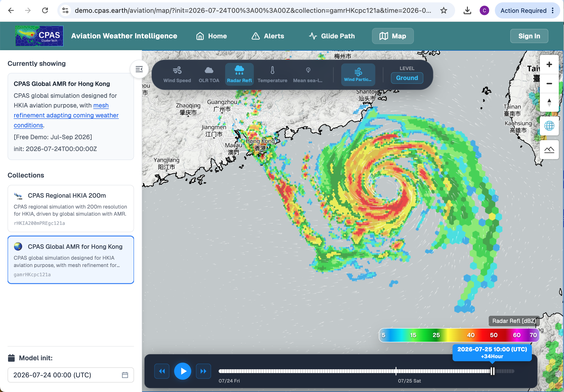Click the gamrHKcpc121a collection ID
Image resolution: width=564 pixels, height=392 pixels.
(x=32, y=275)
